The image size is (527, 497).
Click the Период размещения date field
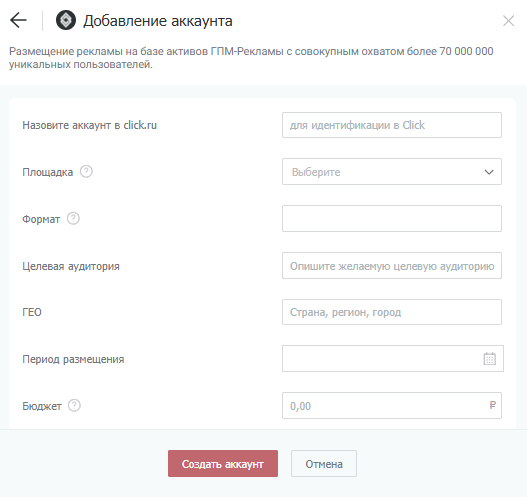393,359
